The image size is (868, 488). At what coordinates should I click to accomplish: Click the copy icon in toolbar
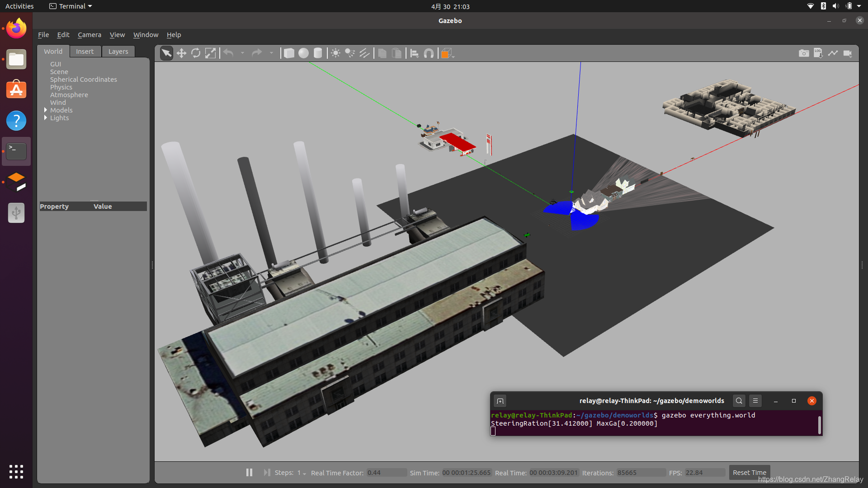382,53
